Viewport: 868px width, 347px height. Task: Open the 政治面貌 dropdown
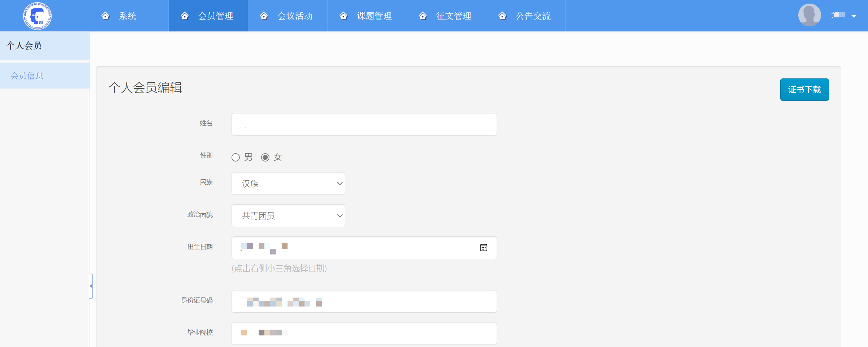coord(338,216)
